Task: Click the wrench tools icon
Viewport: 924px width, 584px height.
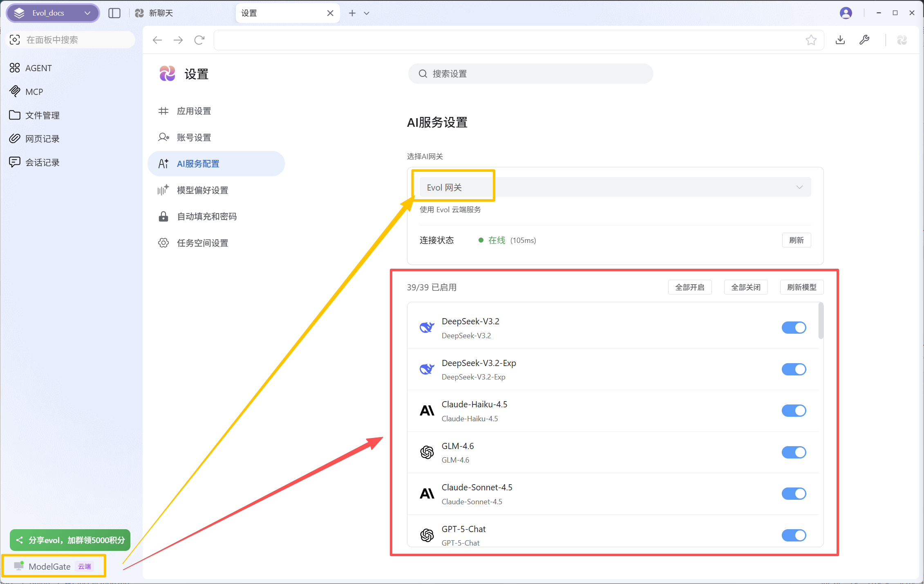Action: tap(864, 40)
